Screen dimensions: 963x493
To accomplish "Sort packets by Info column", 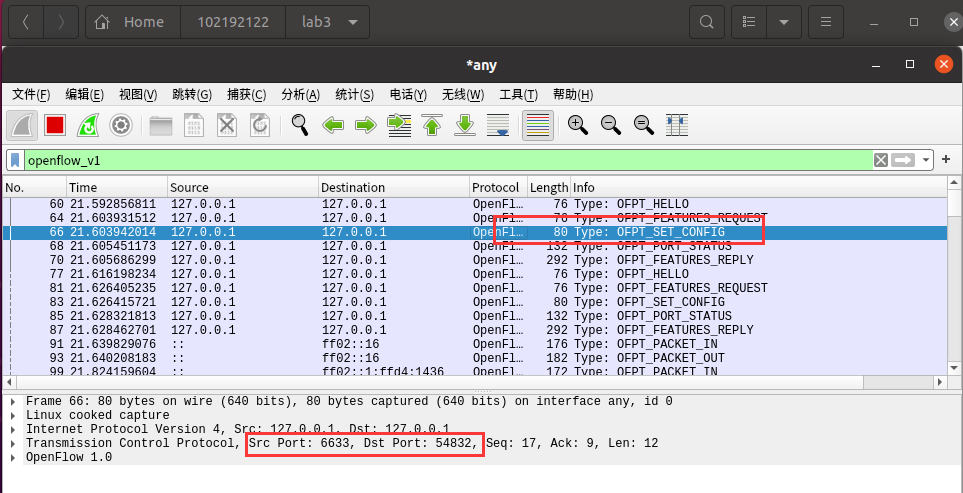I will coord(758,187).
